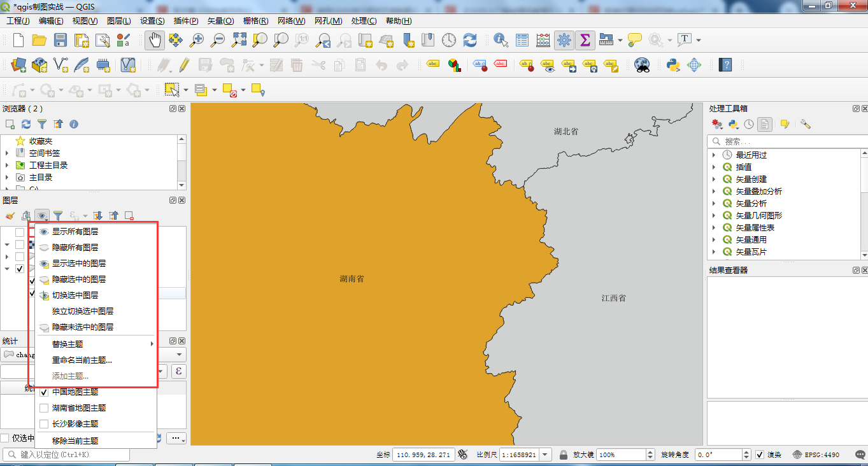868x466 pixels.
Task: Open the field calculator abacus icon
Action: 543,40
